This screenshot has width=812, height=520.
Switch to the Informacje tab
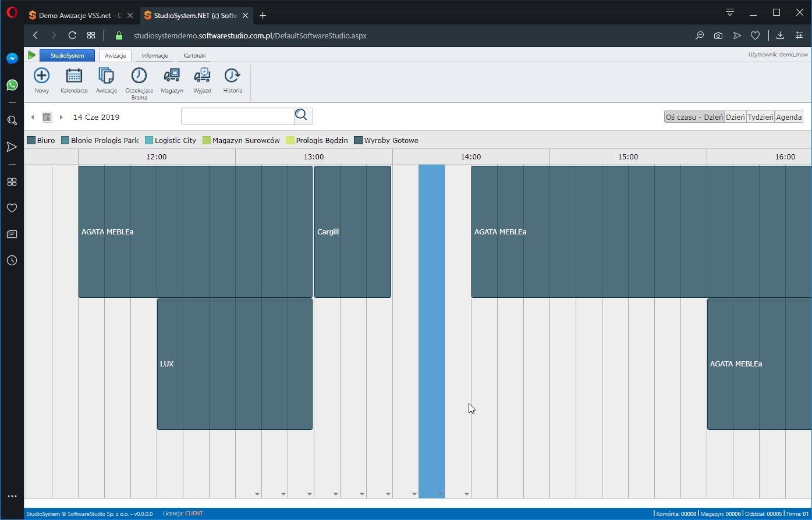pyautogui.click(x=155, y=56)
